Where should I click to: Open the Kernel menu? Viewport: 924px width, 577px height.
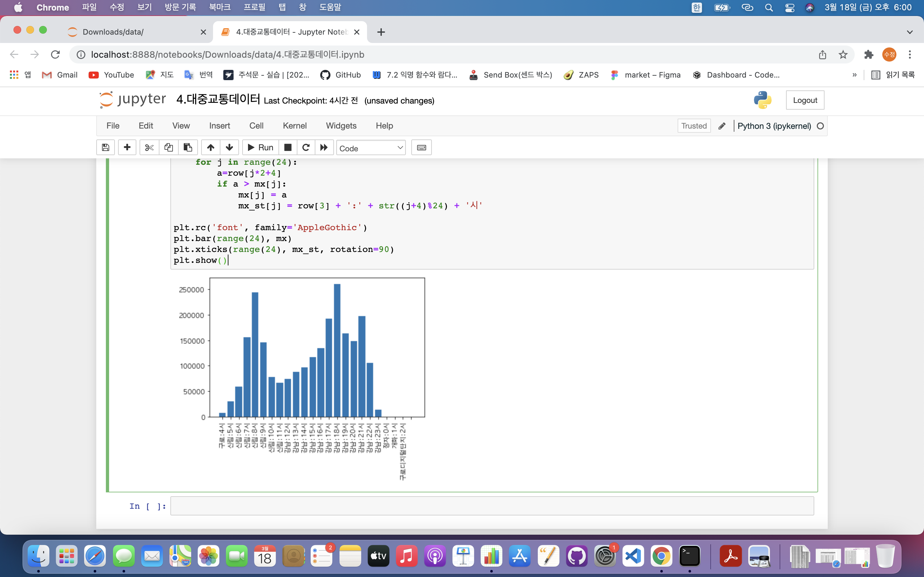295,126
